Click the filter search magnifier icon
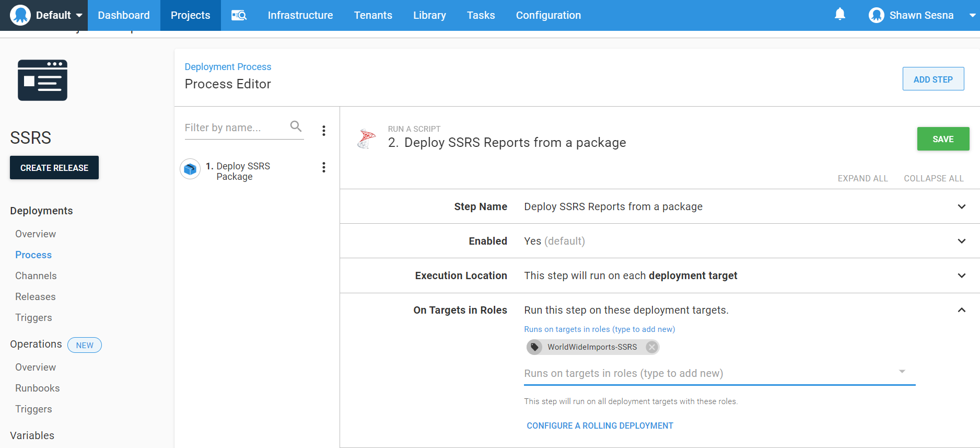980x448 pixels. tap(296, 127)
